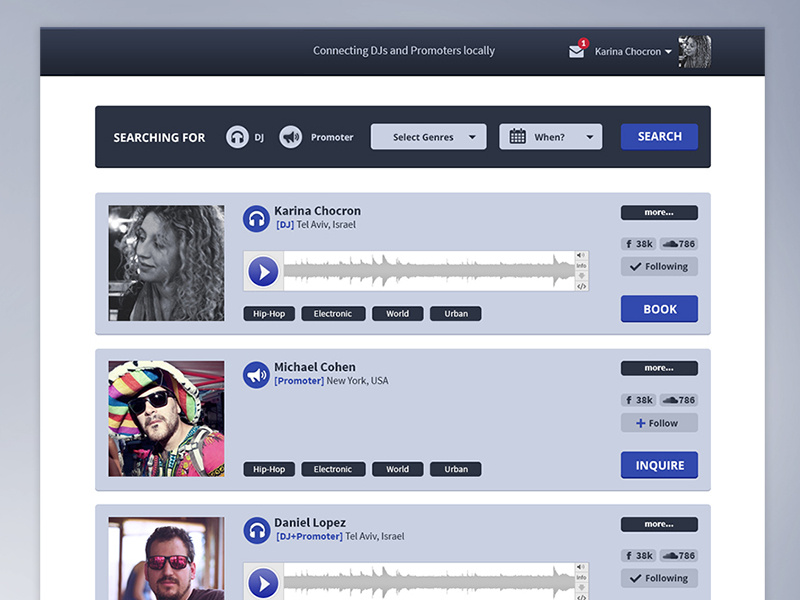Click embed code icon on Karina's player
The width and height of the screenshot is (800, 600).
tap(581, 286)
